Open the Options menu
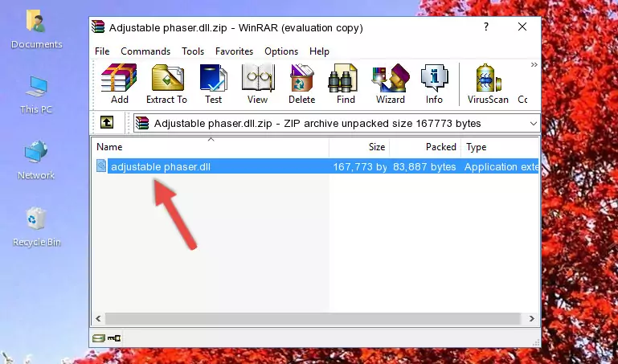Image resolution: width=618 pixels, height=364 pixels. point(281,51)
